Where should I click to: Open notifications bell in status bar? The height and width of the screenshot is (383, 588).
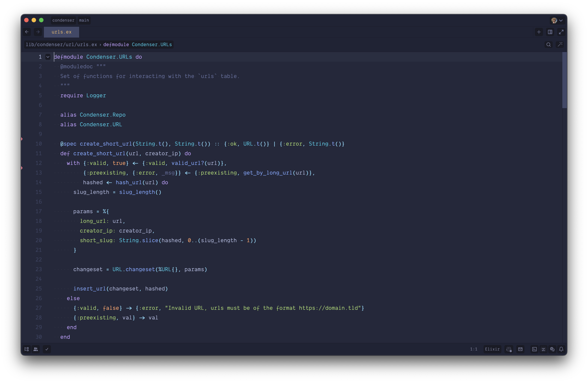click(x=561, y=349)
